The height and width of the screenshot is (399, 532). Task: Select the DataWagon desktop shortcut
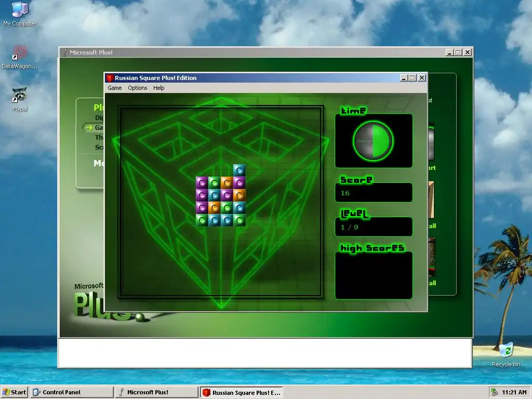coord(19,57)
